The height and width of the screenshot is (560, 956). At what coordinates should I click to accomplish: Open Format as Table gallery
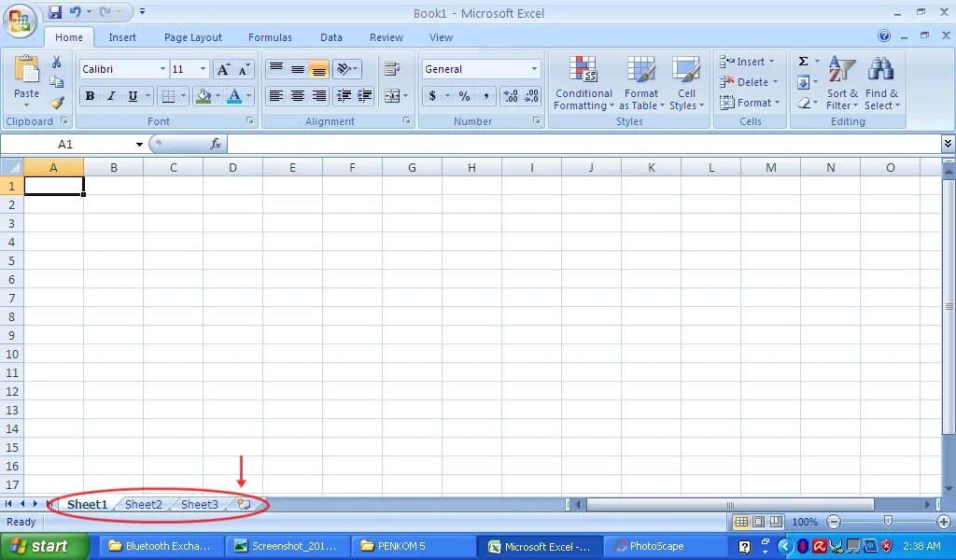[x=641, y=83]
